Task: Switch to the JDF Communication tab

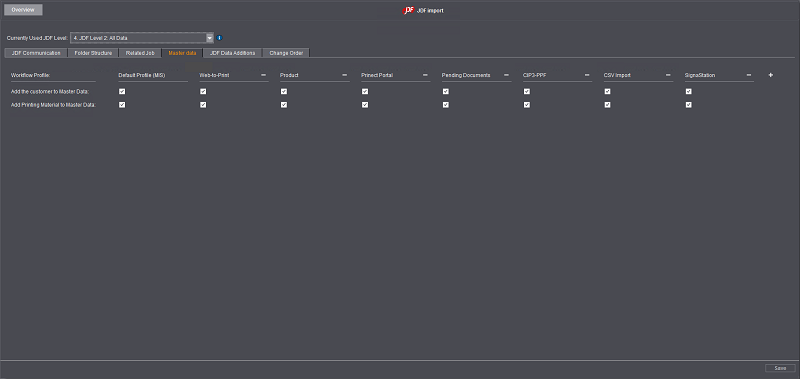Action: click(36, 53)
